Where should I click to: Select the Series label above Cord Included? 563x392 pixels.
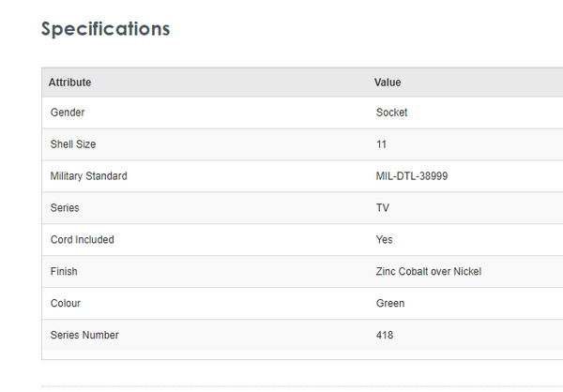pyautogui.click(x=65, y=208)
